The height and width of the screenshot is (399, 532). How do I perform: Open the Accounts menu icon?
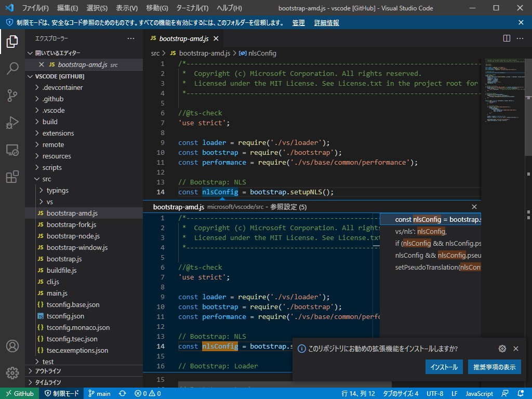coord(12,347)
